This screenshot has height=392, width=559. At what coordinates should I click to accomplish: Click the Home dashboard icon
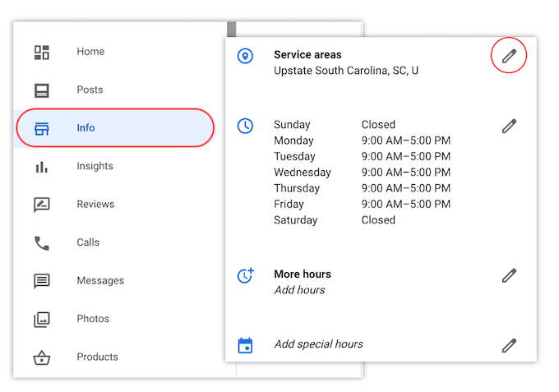point(41,52)
